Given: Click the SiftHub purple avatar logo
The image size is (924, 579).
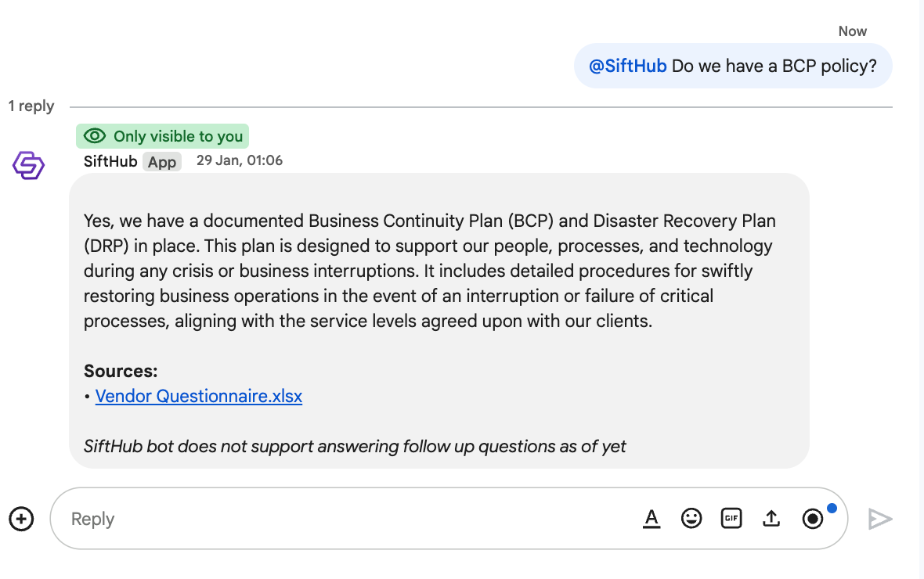Looking at the screenshot, I should click(29, 165).
